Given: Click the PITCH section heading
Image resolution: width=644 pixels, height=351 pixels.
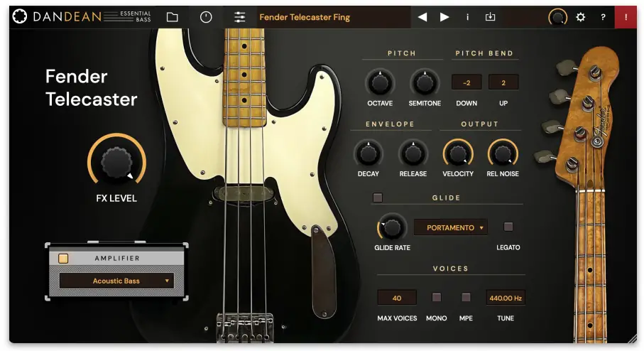Looking at the screenshot, I should pyautogui.click(x=402, y=53).
